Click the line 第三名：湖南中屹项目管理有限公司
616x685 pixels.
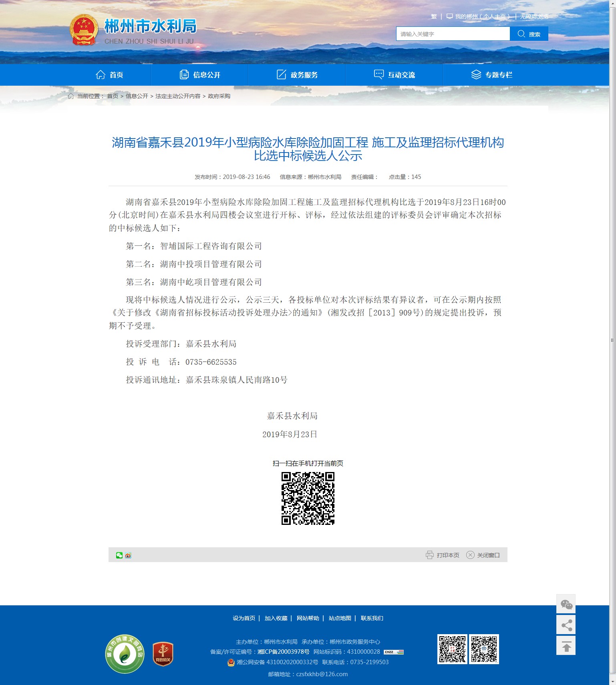coord(194,282)
